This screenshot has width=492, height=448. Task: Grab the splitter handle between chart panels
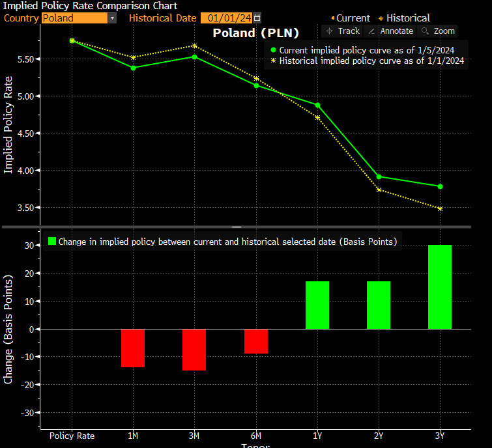pos(237,227)
